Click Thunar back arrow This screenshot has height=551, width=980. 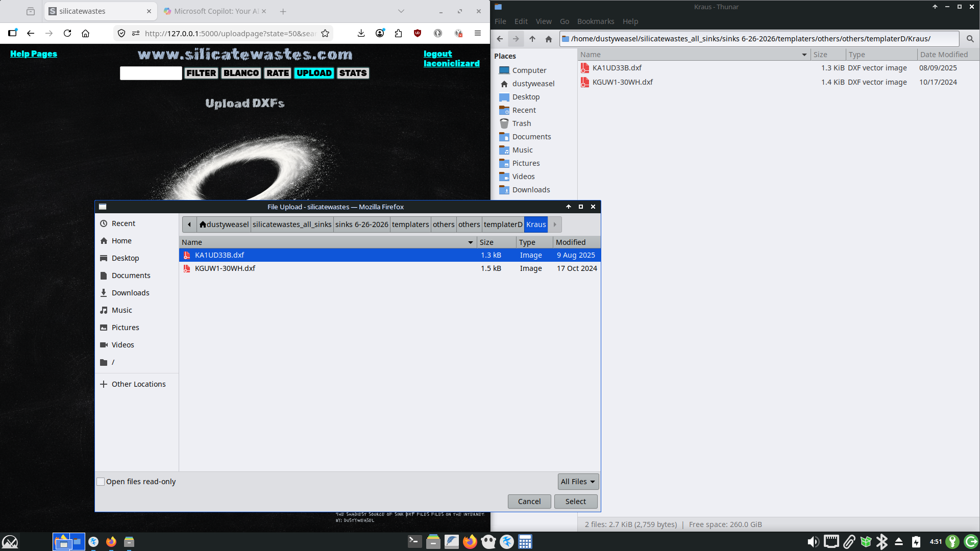[x=500, y=39]
